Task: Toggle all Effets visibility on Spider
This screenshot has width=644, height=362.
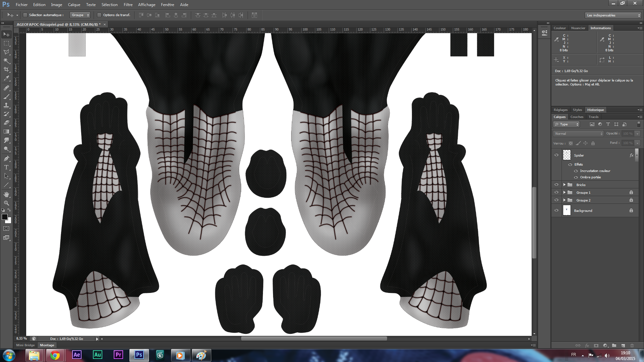Action: tap(570, 165)
